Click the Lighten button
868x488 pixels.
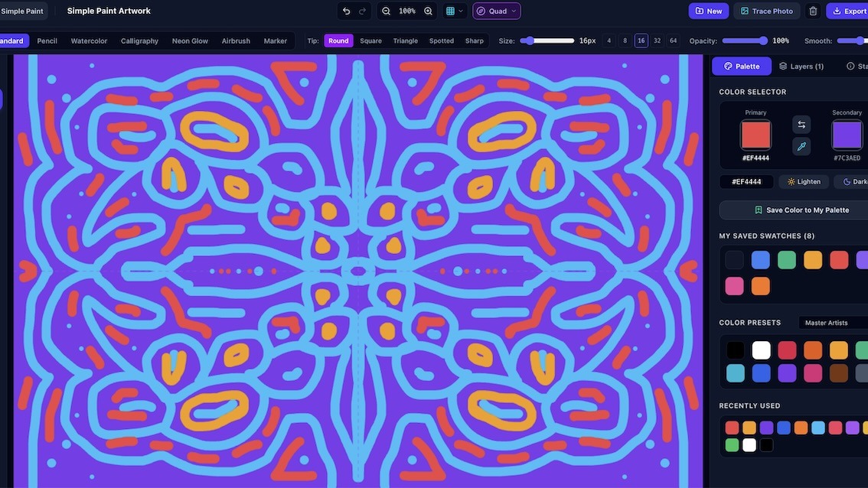click(804, 181)
